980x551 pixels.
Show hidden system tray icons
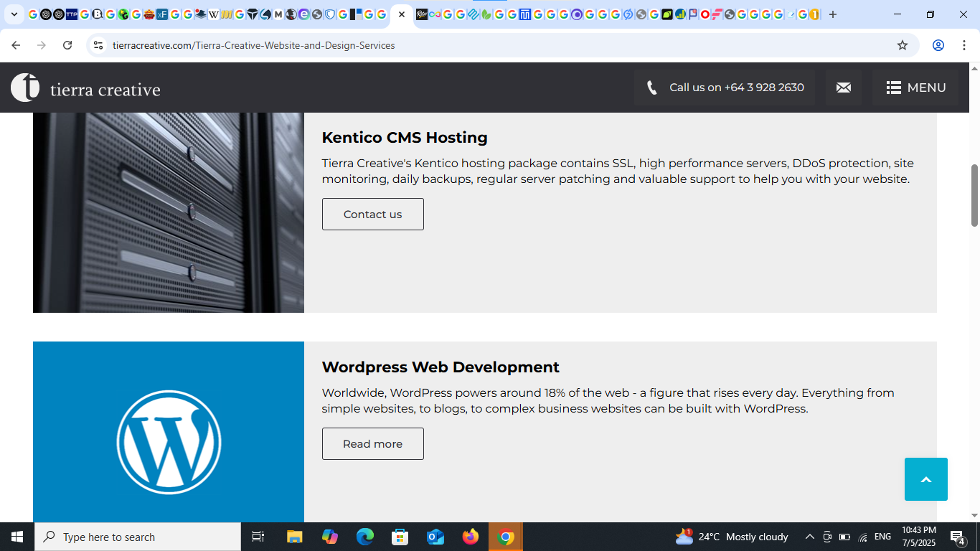tap(809, 537)
